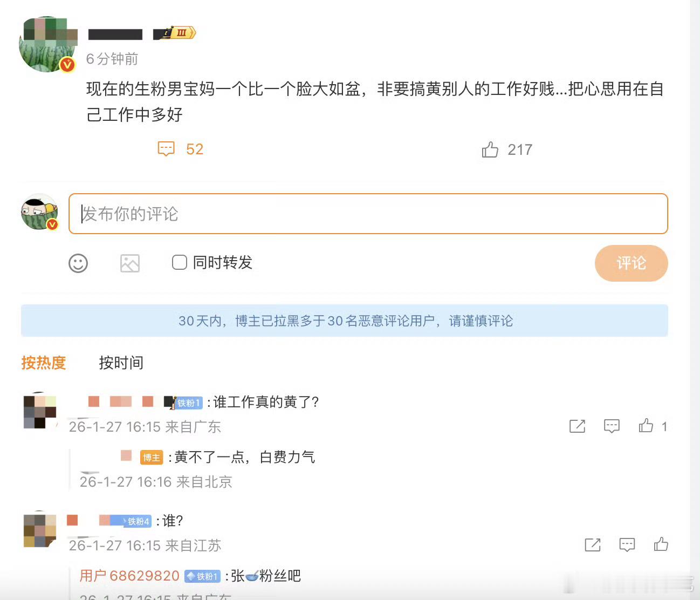
Task: Open the 用户68629820 profile link
Action: point(129,576)
